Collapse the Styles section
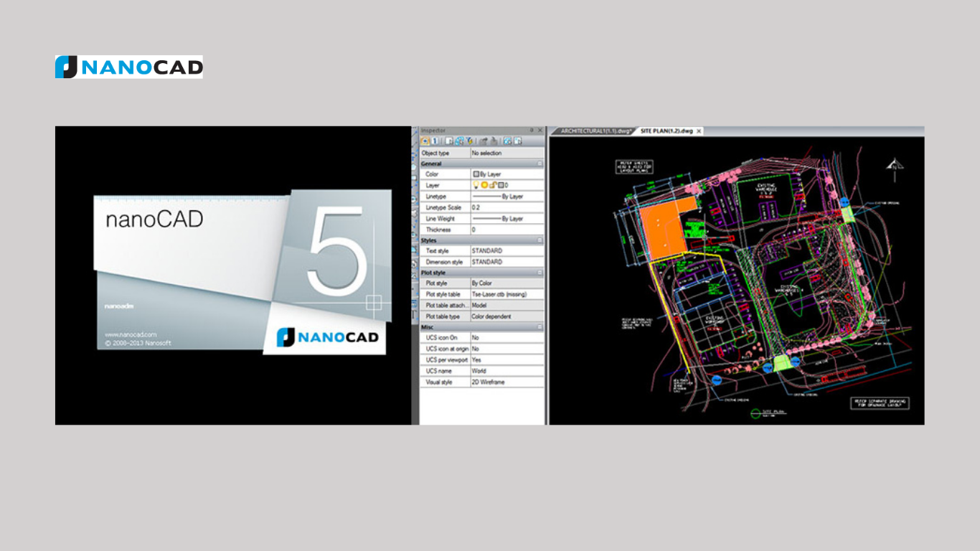 pyautogui.click(x=540, y=240)
